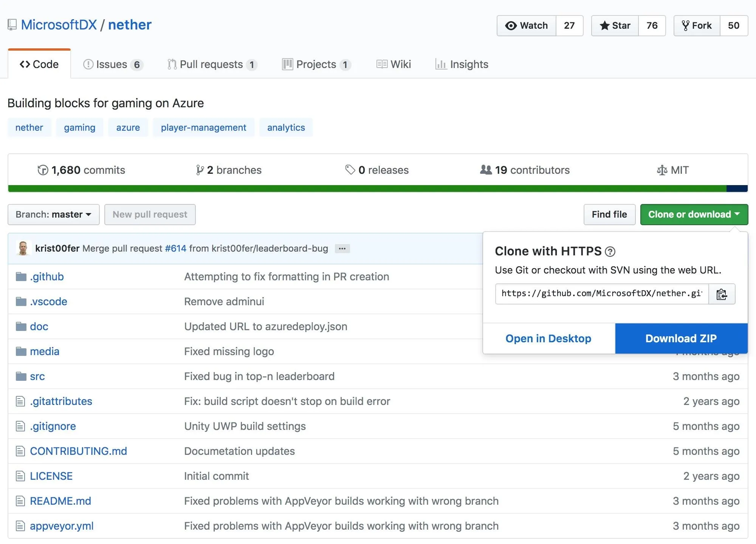Open the Projects tab

316,65
